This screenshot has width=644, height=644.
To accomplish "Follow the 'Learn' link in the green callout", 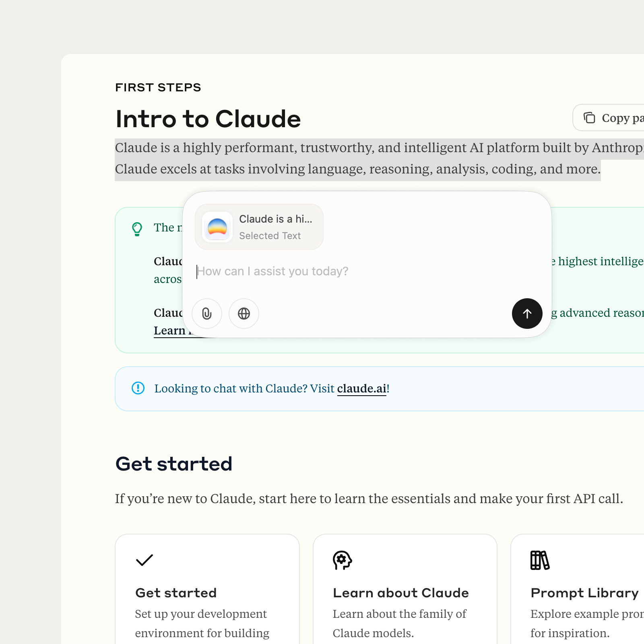I will (x=169, y=330).
